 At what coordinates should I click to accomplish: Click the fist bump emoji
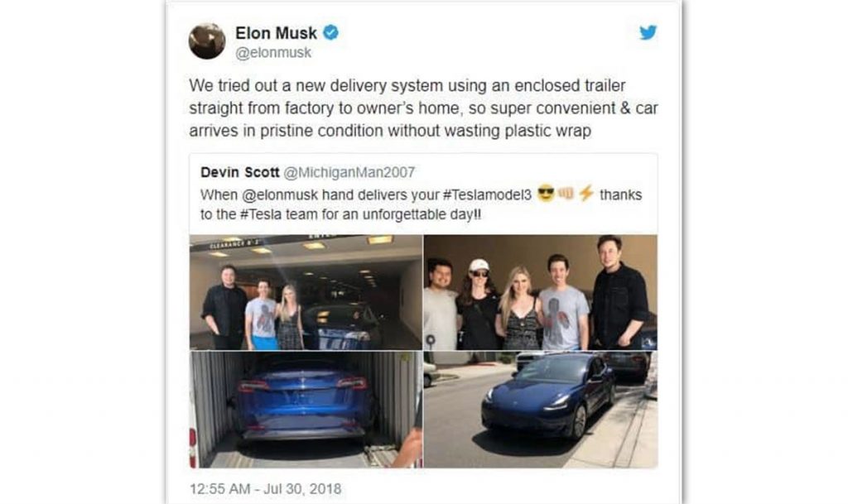(566, 194)
